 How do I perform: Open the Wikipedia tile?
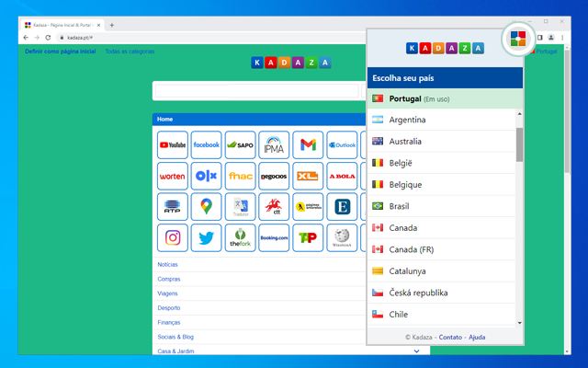(x=342, y=237)
